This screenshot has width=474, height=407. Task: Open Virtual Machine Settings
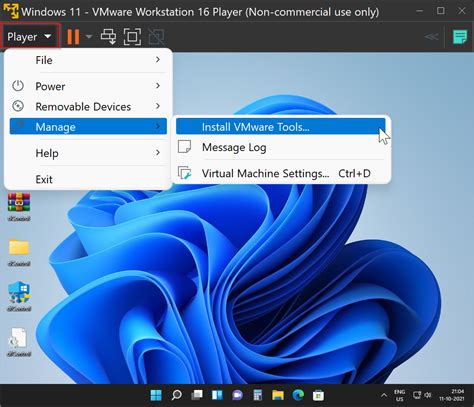tap(281, 173)
